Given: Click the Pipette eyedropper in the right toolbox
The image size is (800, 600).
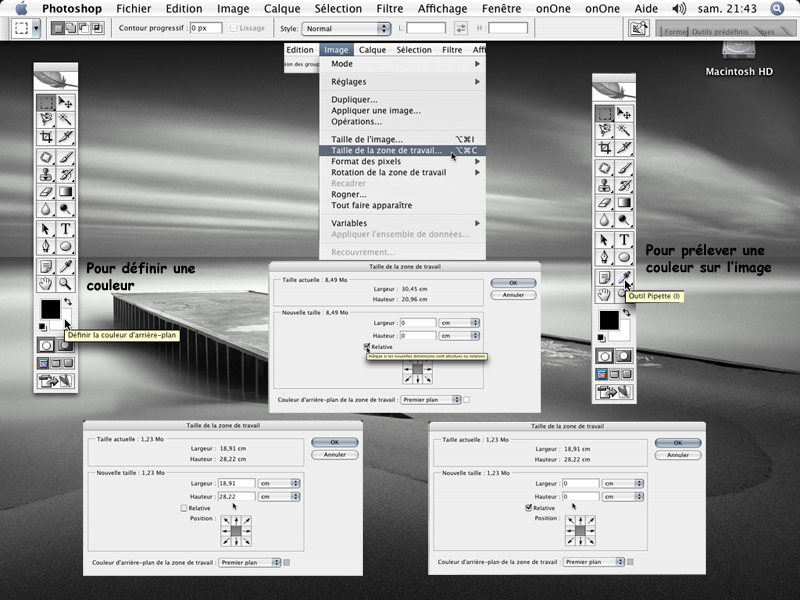Looking at the screenshot, I should [623, 278].
